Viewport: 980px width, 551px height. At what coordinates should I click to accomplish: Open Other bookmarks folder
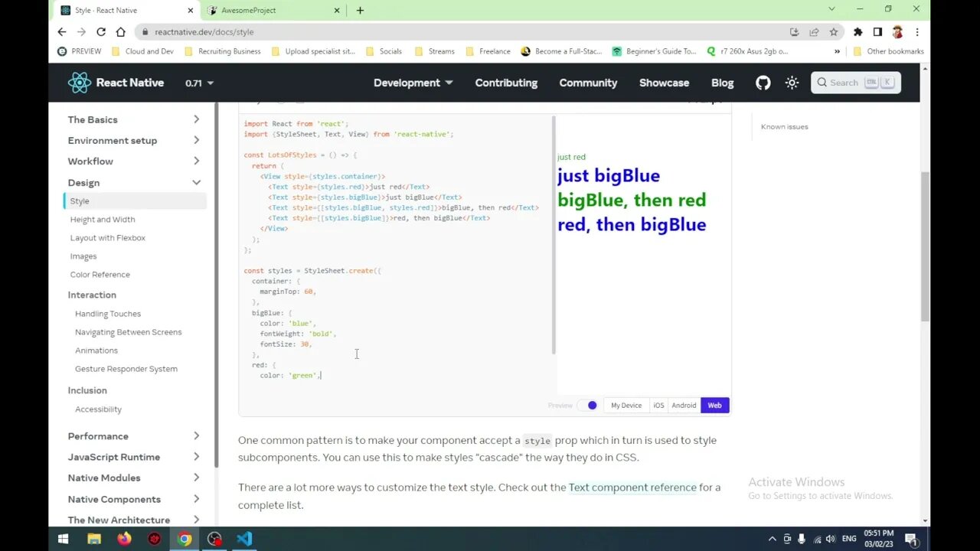click(888, 51)
